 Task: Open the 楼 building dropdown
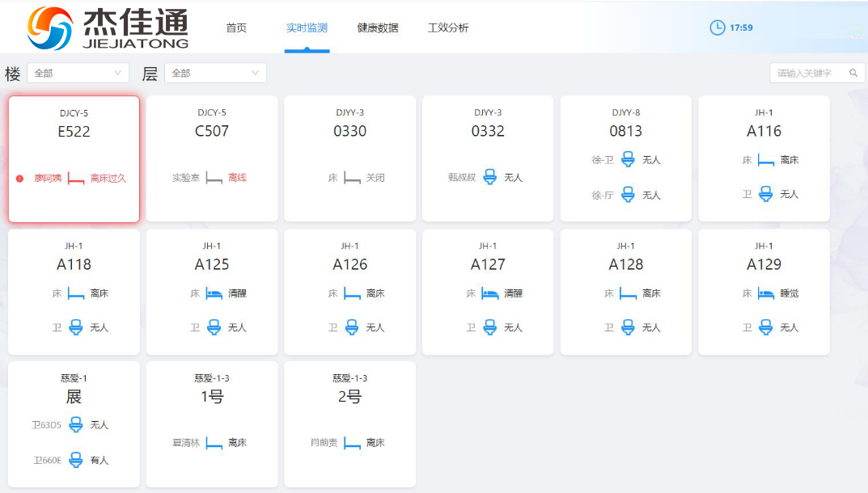78,73
